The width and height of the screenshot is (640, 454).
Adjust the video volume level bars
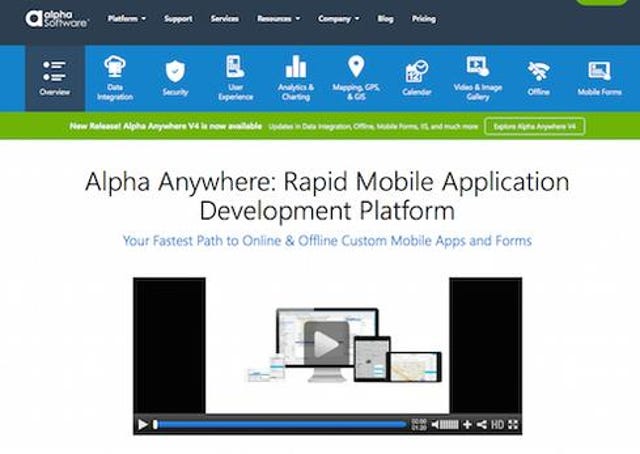point(449,425)
